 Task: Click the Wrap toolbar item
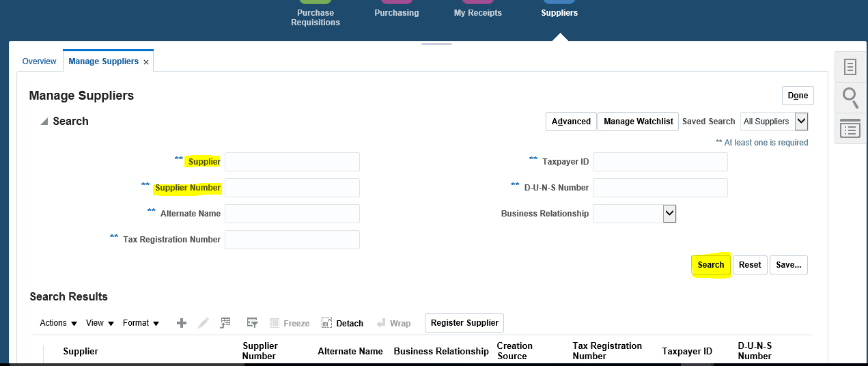coord(394,323)
